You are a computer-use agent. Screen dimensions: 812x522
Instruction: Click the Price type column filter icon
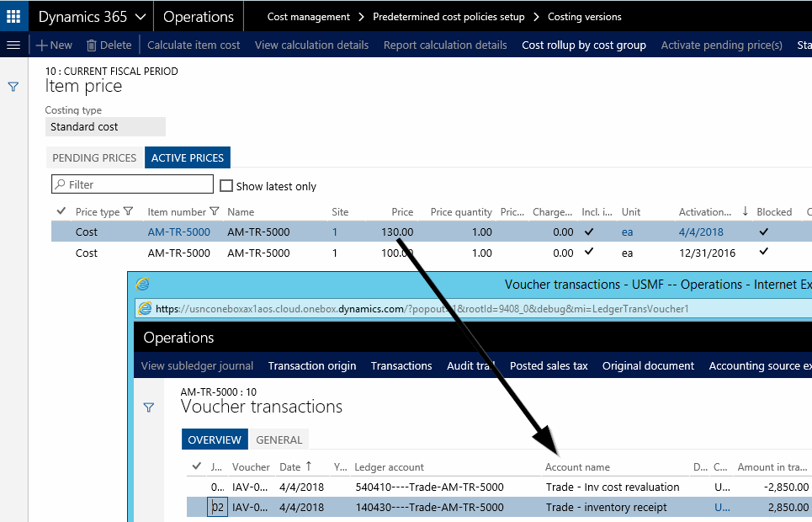tap(129, 212)
